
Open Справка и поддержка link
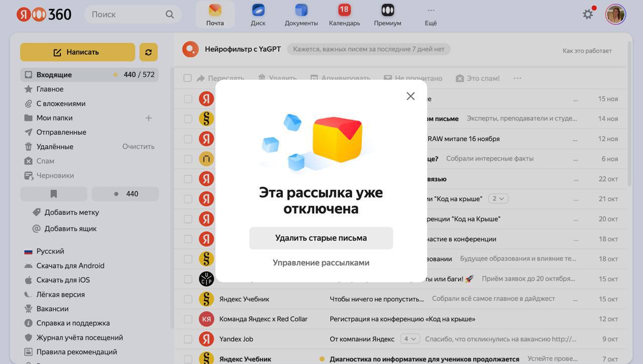[73, 323]
